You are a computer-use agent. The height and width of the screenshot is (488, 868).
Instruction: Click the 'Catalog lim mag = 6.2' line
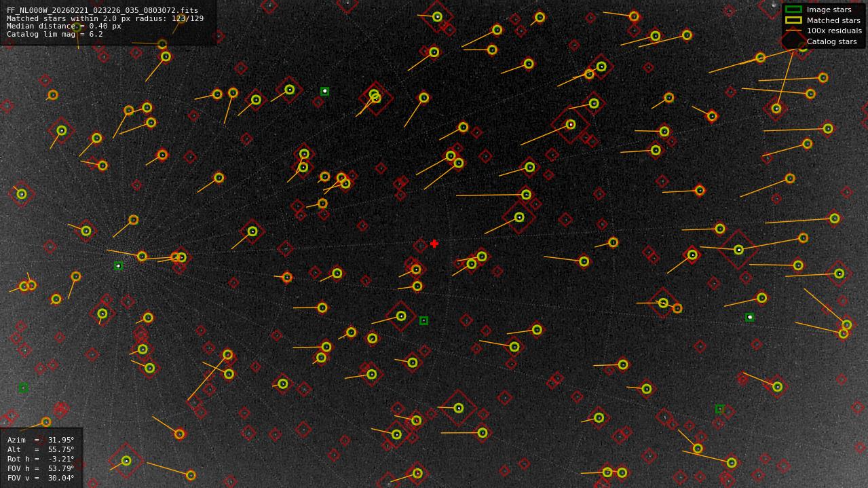(55, 34)
